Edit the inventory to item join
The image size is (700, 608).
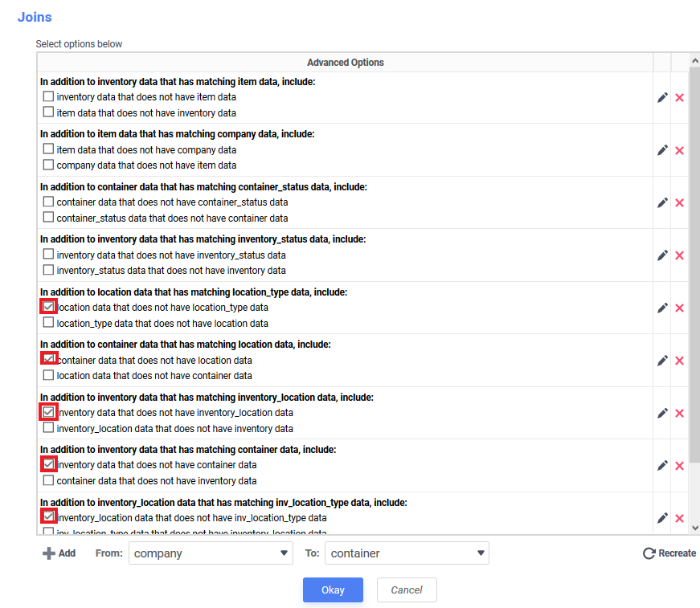tap(662, 98)
